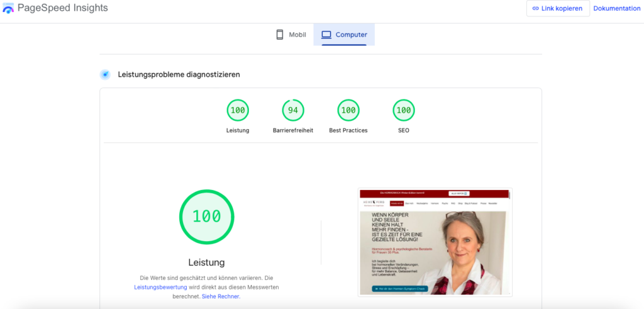Switch to the Mobil tab

click(291, 35)
